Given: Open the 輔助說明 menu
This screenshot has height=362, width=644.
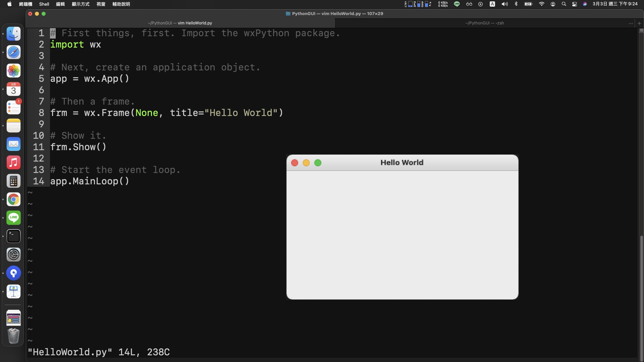Looking at the screenshot, I should click(121, 4).
